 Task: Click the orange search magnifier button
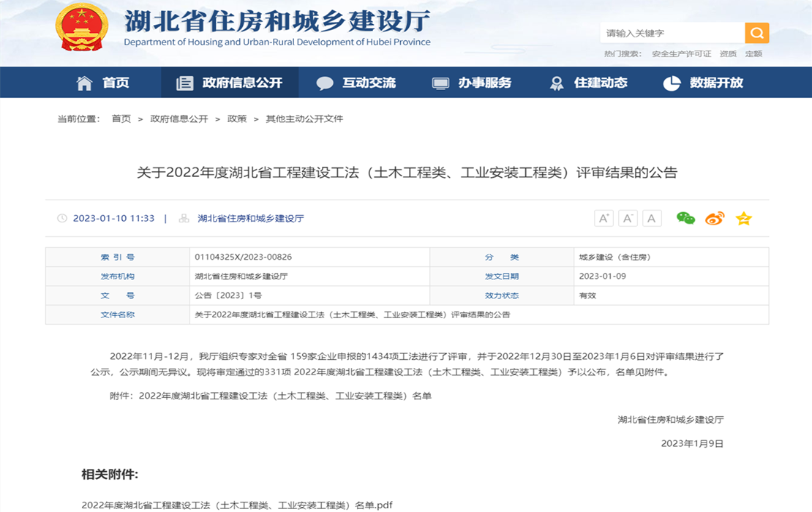pos(756,33)
